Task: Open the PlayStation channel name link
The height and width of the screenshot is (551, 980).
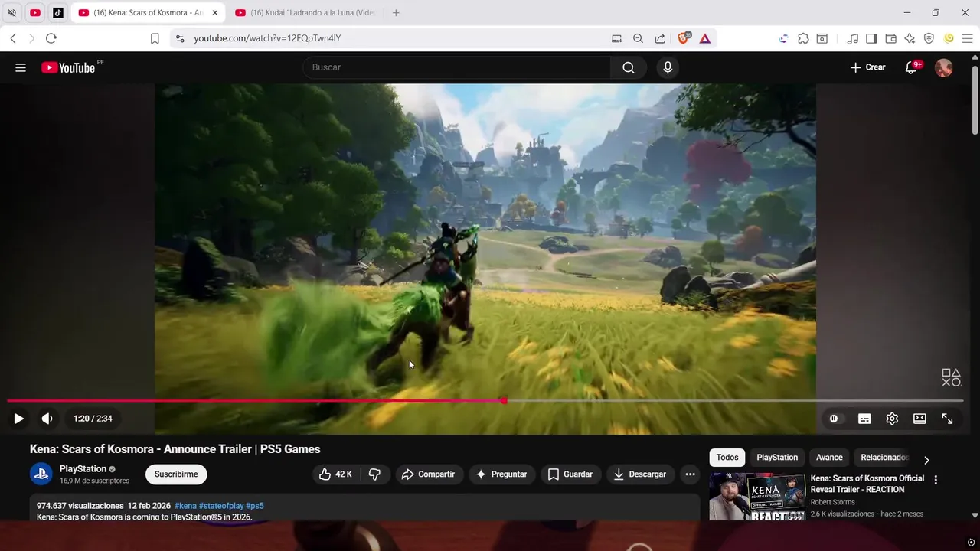Action: tap(83, 469)
